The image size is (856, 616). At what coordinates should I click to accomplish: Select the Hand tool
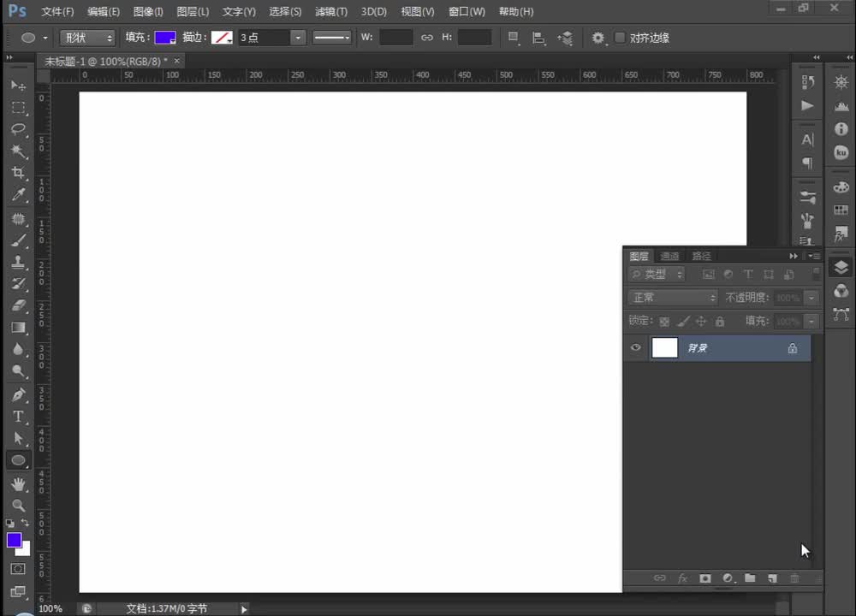18,483
